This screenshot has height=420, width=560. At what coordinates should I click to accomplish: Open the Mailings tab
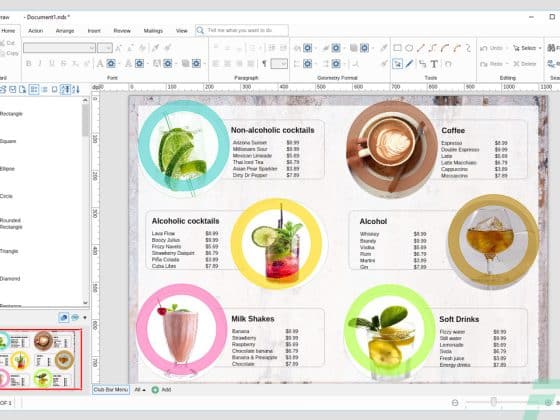(153, 31)
